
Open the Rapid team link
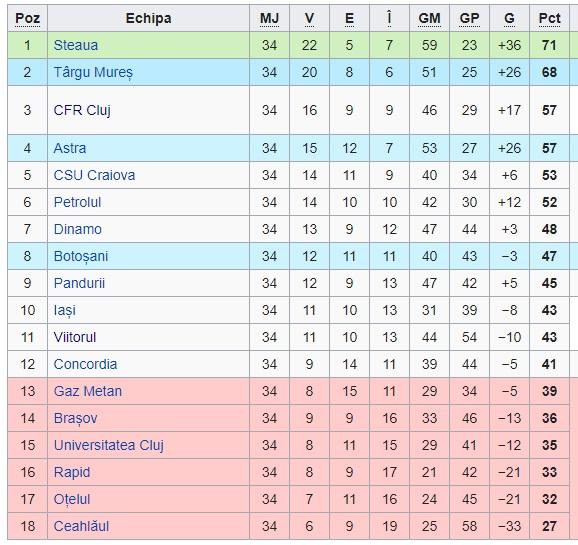pyautogui.click(x=72, y=472)
